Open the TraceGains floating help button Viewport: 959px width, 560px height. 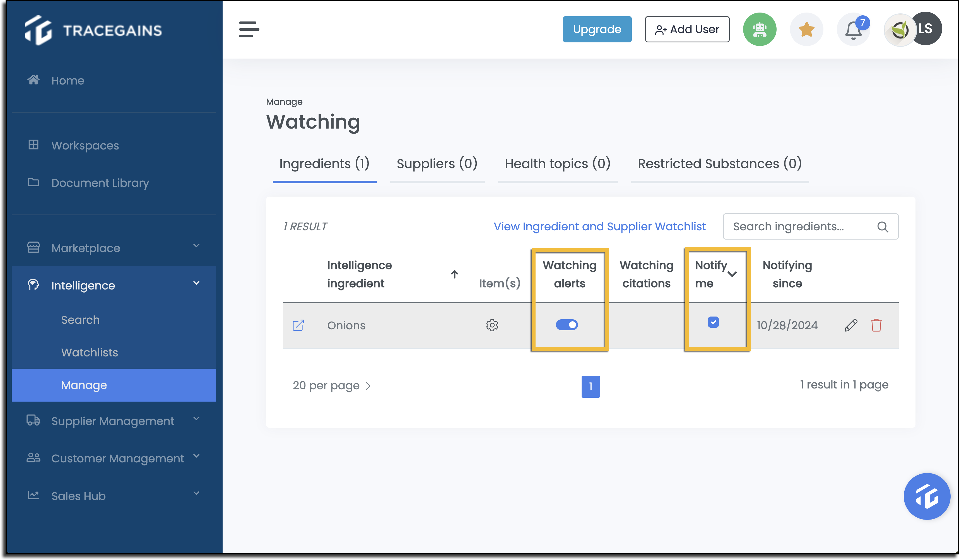[927, 496]
